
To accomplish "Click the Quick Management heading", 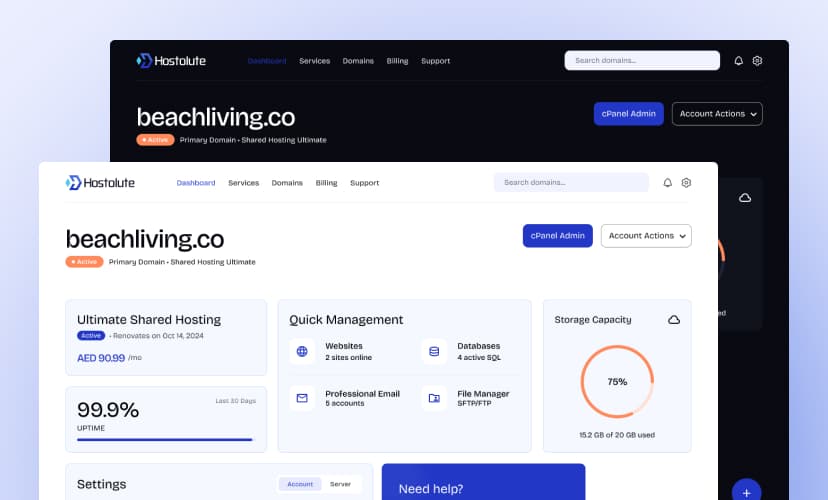I will 346,319.
